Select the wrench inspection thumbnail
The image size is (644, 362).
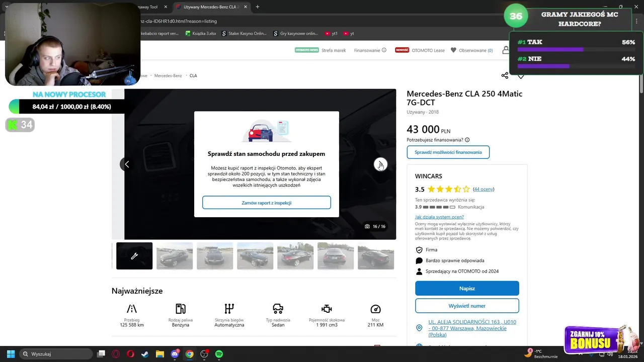click(x=134, y=256)
